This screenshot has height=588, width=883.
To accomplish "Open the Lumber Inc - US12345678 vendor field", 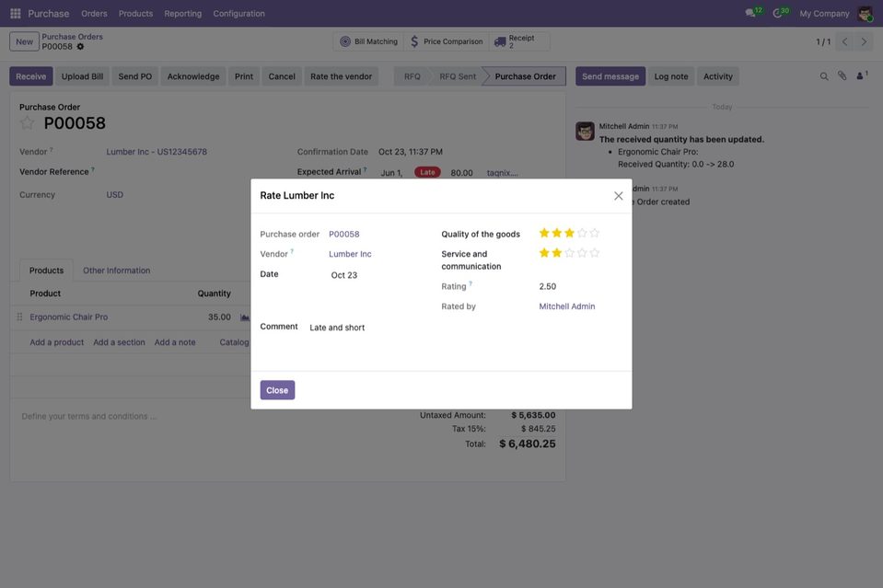I will point(157,152).
